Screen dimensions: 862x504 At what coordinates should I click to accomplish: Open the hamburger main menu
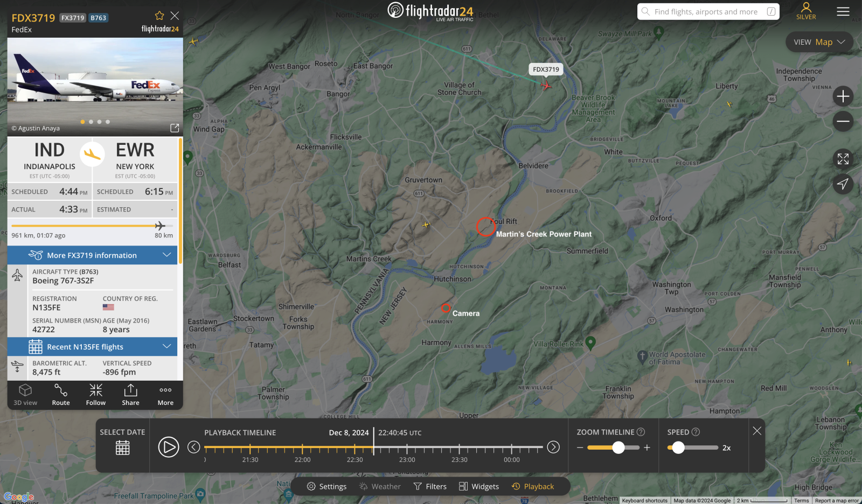point(843,11)
